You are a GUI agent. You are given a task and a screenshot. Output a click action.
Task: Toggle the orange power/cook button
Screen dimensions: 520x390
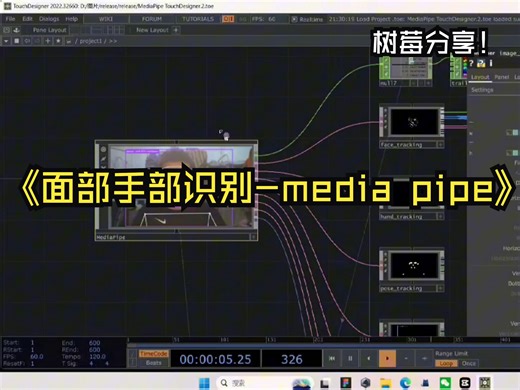coord(228,19)
